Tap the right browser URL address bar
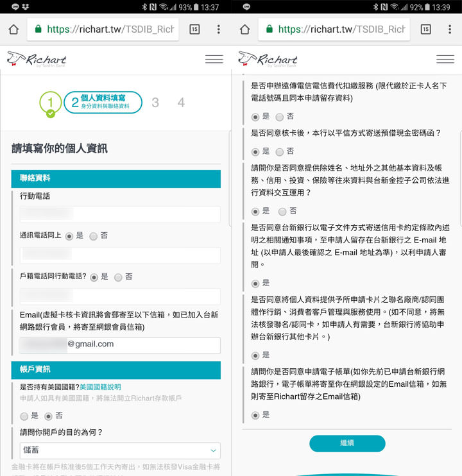 coord(334,29)
